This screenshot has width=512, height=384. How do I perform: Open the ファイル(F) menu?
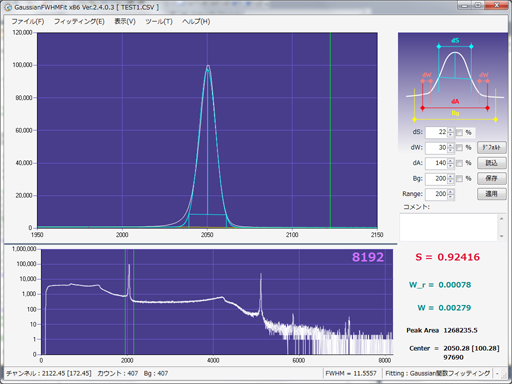28,21
